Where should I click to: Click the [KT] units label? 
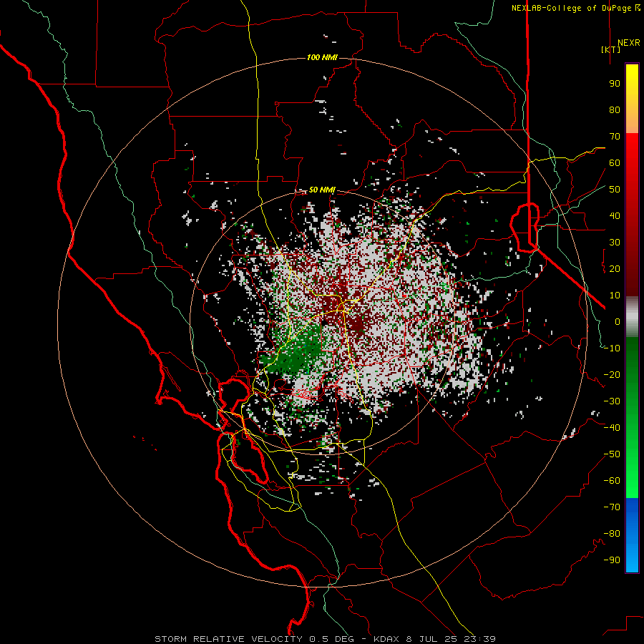pyautogui.click(x=611, y=49)
